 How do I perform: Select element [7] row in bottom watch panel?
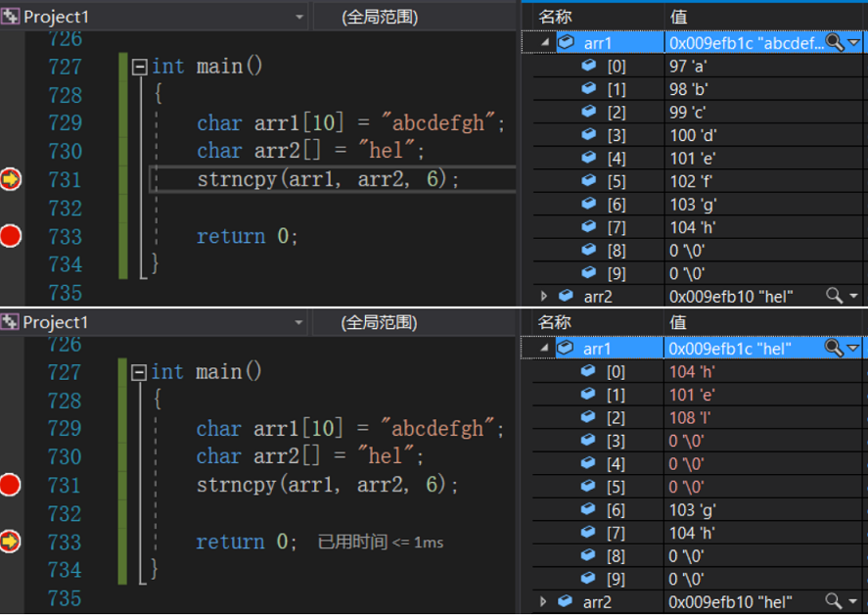tap(697, 533)
